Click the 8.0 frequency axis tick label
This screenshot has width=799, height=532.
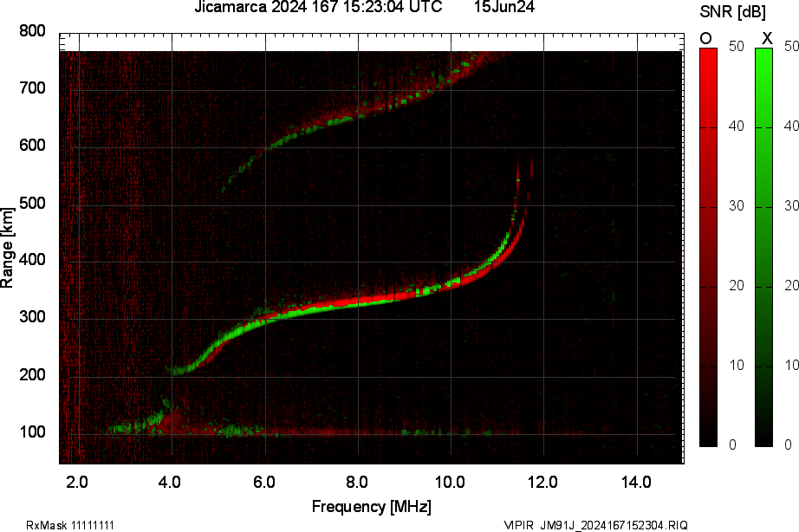[357, 482]
